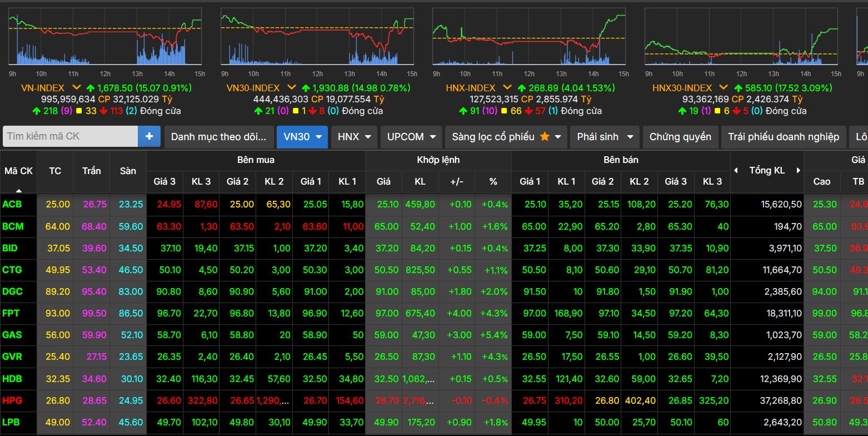Viewport: 868px width, 436px height.
Task: Open the HNX-INDEX selector chevron
Action: (507, 88)
